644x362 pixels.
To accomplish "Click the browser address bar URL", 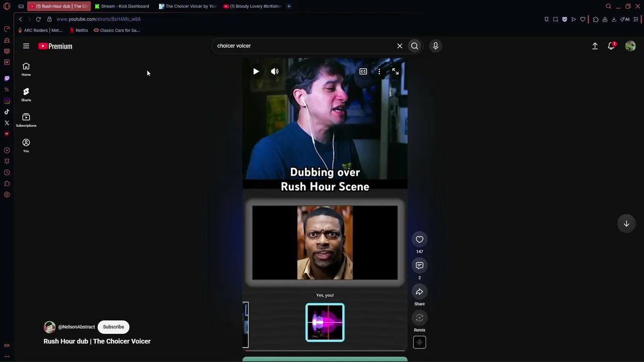I will pyautogui.click(x=99, y=19).
